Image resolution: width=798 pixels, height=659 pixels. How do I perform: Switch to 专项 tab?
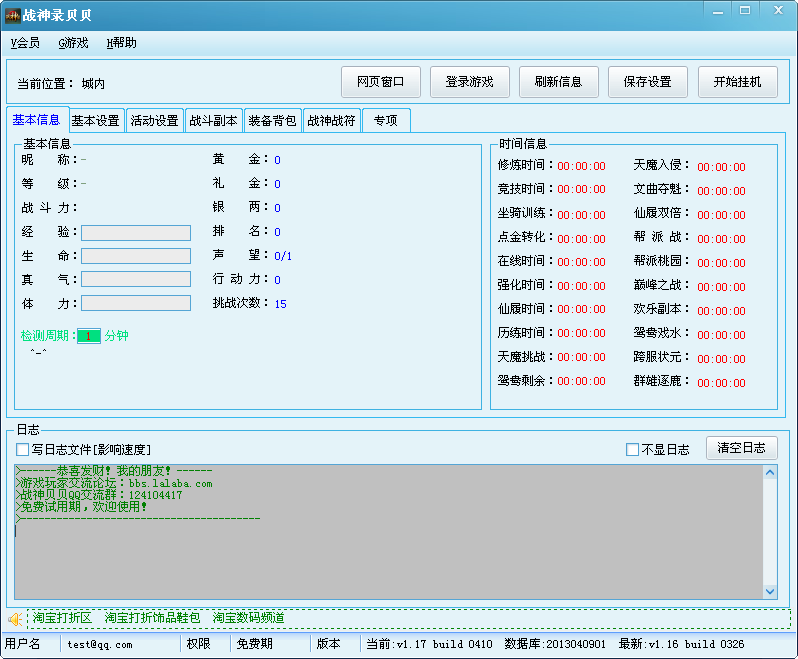[x=386, y=121]
